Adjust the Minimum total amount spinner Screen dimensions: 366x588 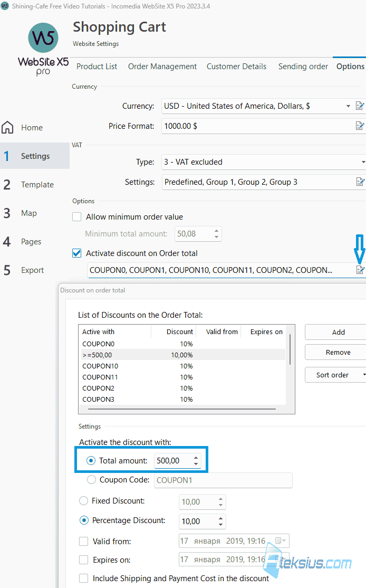(x=216, y=234)
